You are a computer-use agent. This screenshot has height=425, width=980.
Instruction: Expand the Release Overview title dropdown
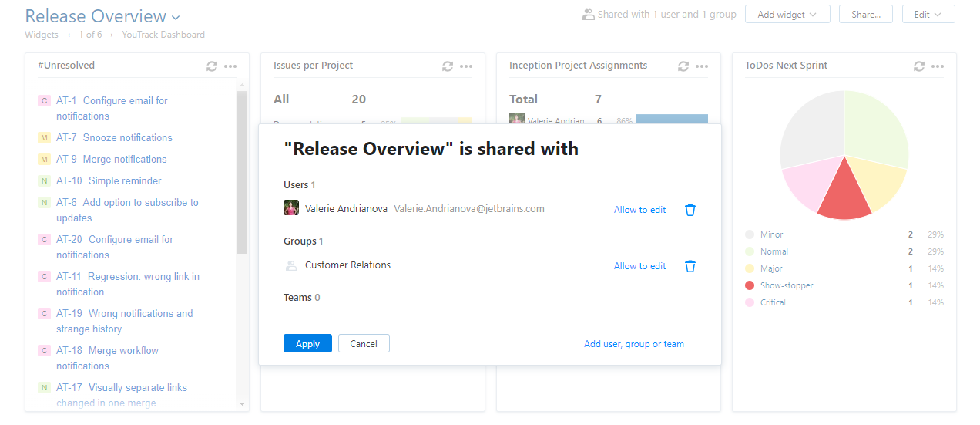(176, 17)
